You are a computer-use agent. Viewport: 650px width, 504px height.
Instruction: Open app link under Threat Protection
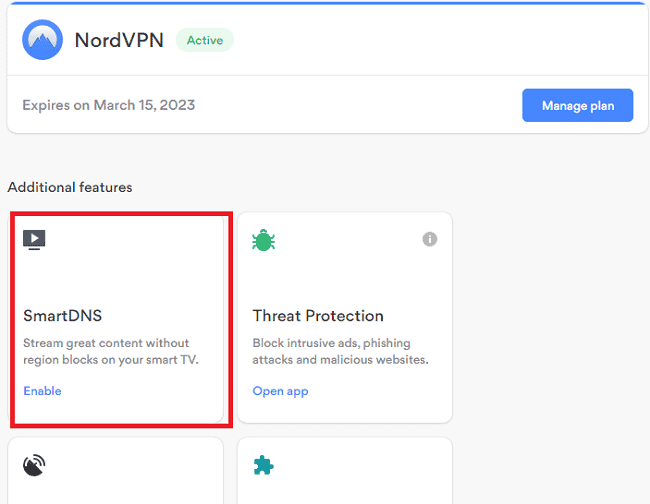pyautogui.click(x=280, y=391)
